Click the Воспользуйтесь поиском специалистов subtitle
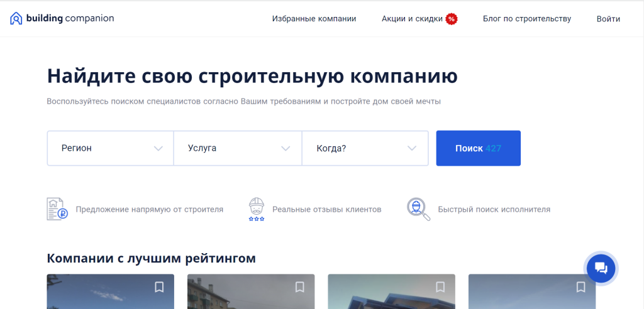The image size is (644, 309). [244, 101]
